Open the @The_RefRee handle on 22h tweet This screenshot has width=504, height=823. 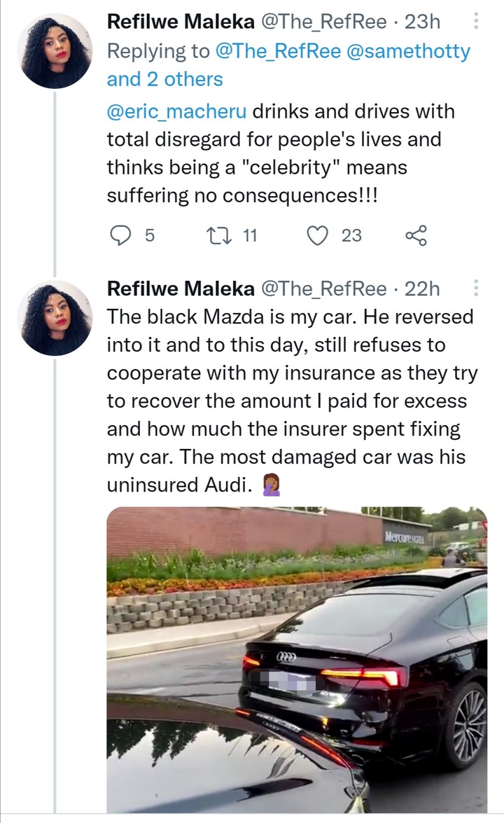[x=323, y=289]
